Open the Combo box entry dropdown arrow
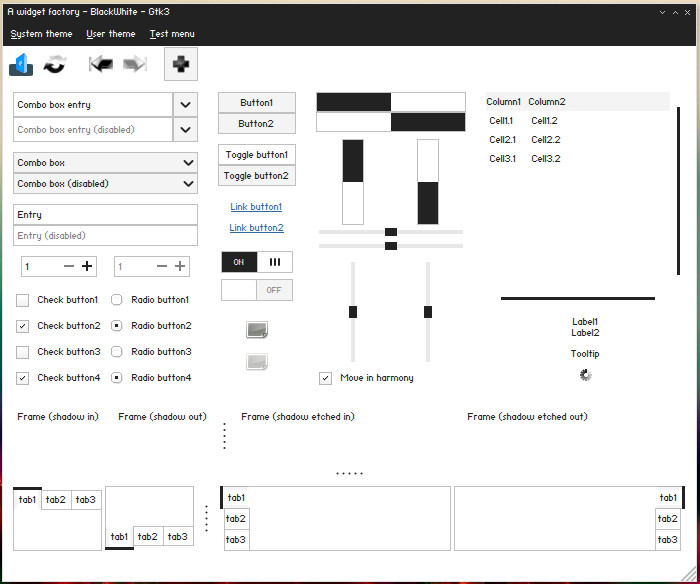This screenshot has height=584, width=700. (x=185, y=104)
